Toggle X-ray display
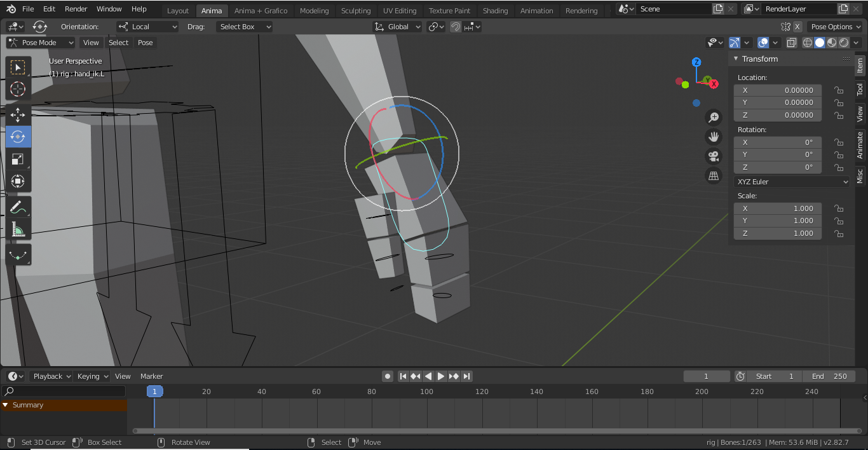Screen dimensions: 868x450 [x=792, y=43]
